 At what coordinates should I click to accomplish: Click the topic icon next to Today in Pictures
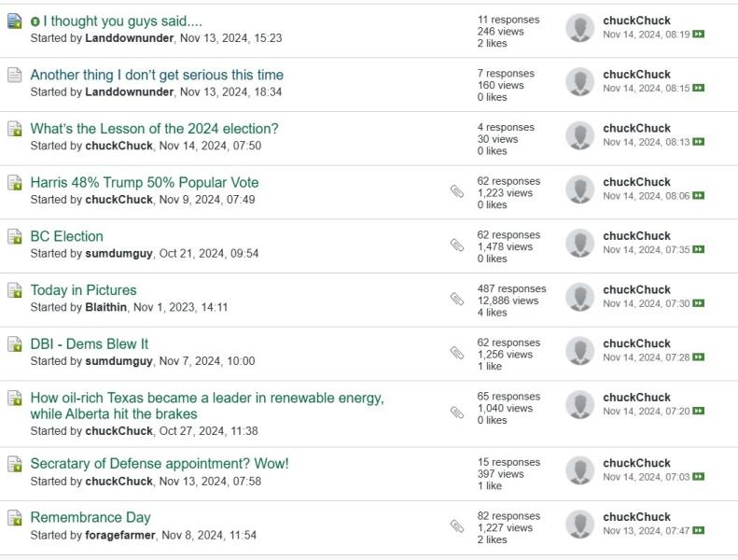(15, 290)
